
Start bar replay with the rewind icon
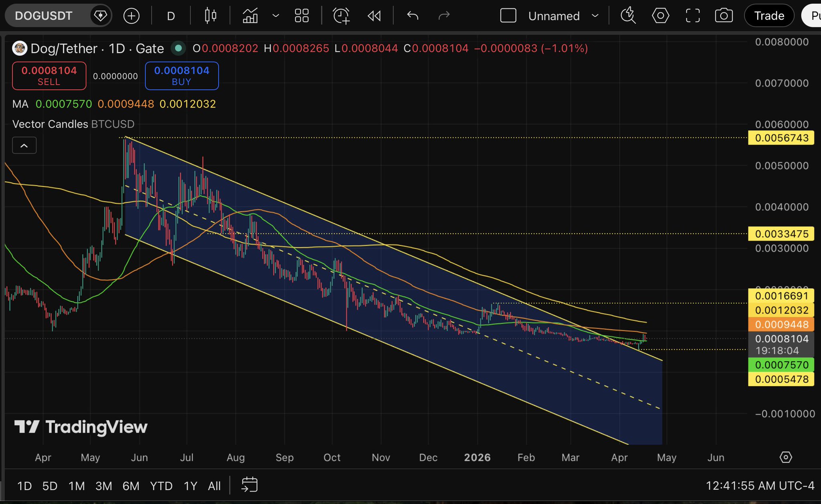(x=374, y=16)
